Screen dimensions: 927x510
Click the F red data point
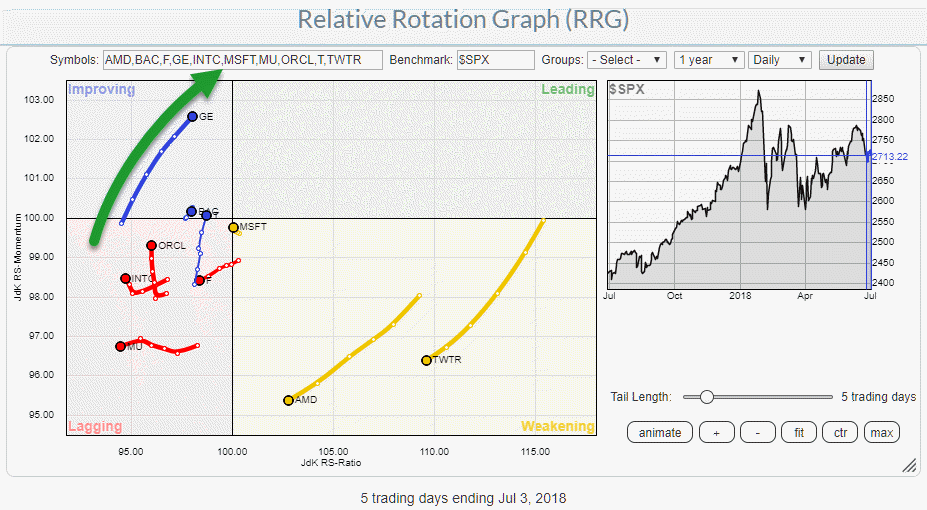click(x=200, y=280)
